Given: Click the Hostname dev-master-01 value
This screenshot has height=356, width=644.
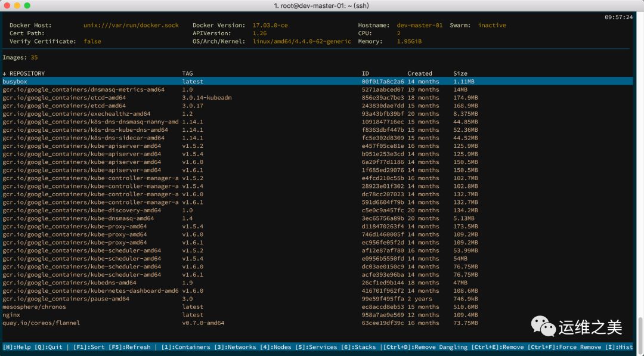Looking at the screenshot, I should pos(420,25).
